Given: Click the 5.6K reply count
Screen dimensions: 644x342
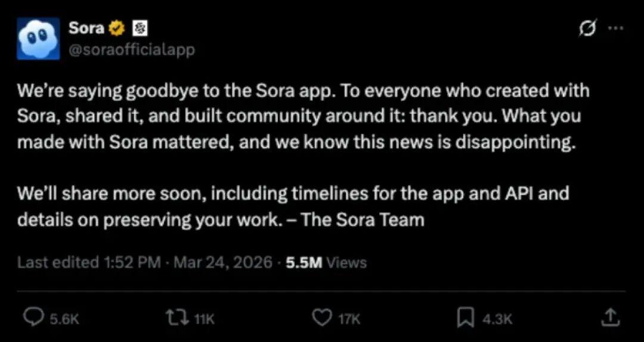Looking at the screenshot, I should point(64,319).
